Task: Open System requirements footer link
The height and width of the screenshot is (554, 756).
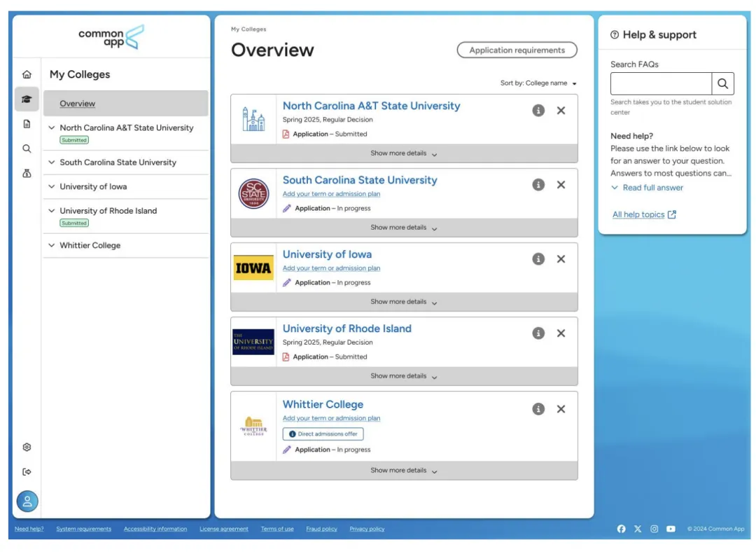Action: pos(83,529)
